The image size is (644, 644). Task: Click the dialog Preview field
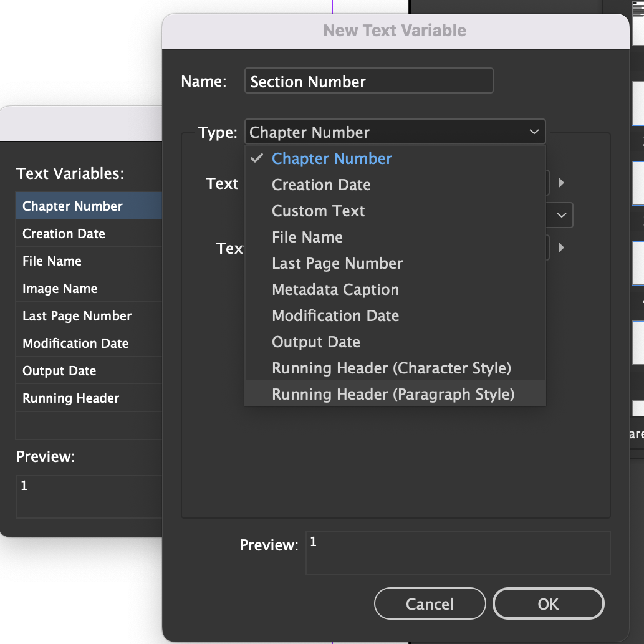pos(458,552)
